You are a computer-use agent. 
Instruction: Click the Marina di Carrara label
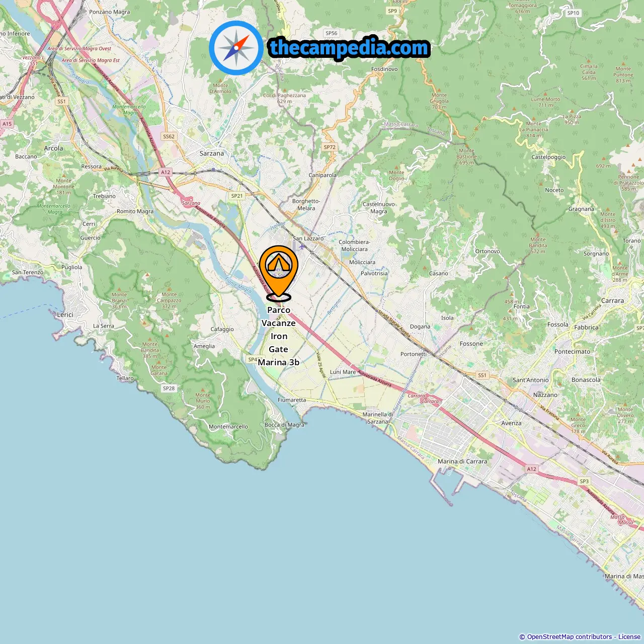(462, 461)
